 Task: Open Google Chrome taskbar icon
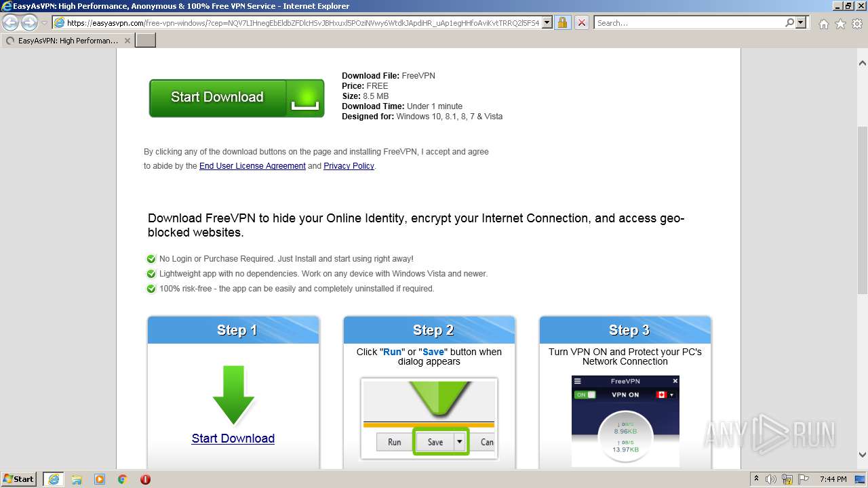(123, 479)
